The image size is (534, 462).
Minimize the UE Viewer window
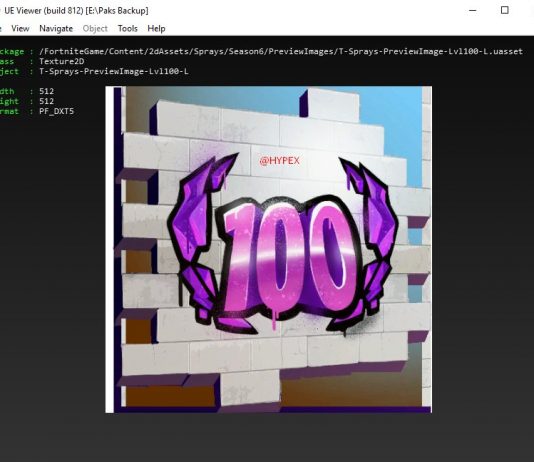472,11
